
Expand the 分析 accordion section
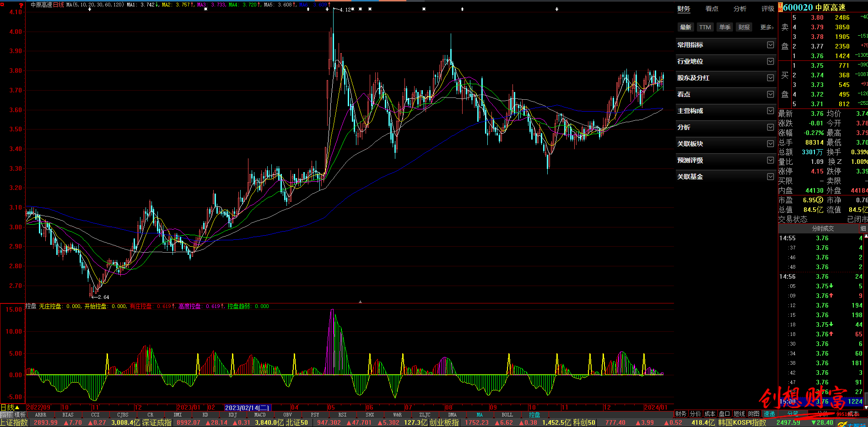click(x=726, y=127)
